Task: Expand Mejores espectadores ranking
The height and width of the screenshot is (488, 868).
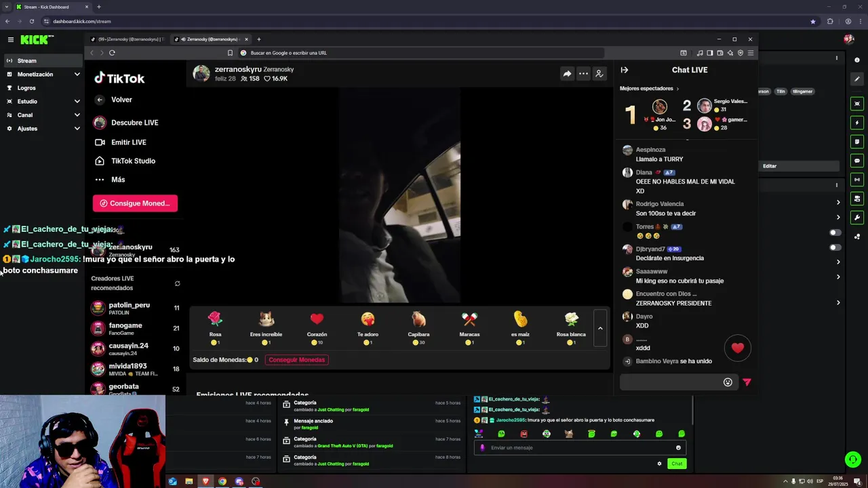Action: coord(649,89)
